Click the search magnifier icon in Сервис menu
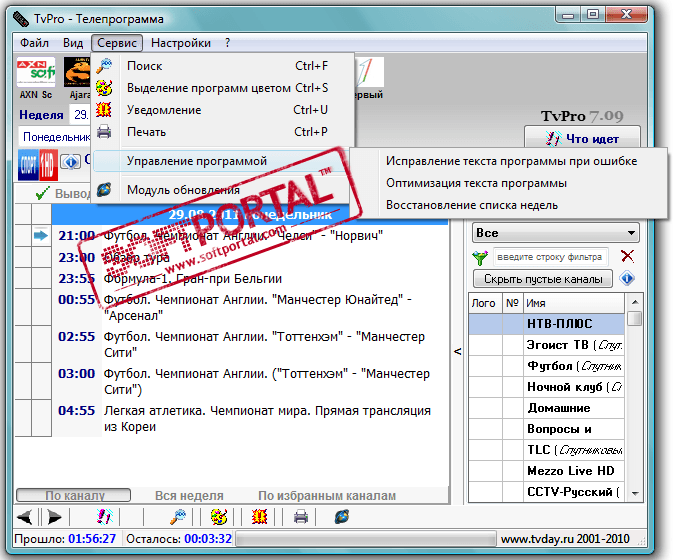The image size is (676, 560). coord(104,66)
